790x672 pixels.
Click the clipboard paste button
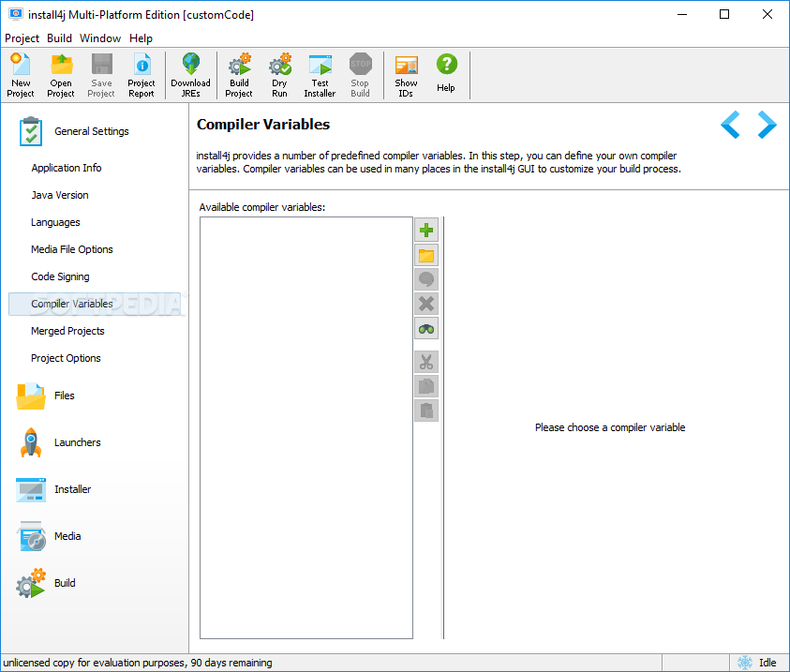click(x=426, y=411)
